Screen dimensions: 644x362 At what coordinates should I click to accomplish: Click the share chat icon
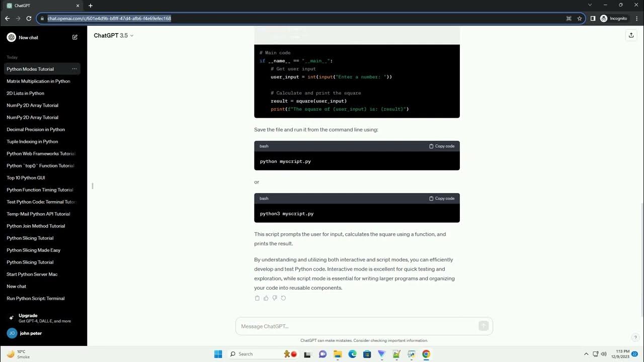[x=631, y=35]
